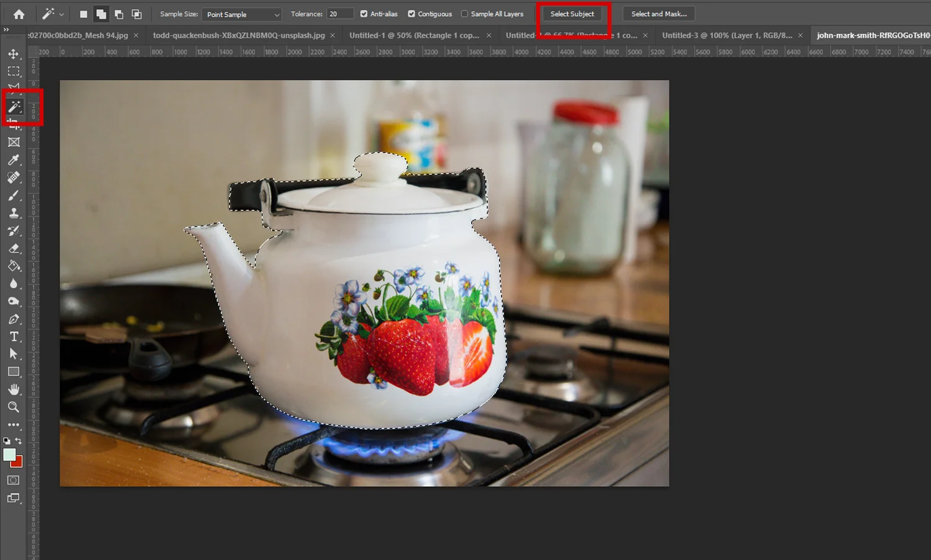Switch to the todd-quackenbush unsplash tab
This screenshot has height=560, width=931.
238,35
